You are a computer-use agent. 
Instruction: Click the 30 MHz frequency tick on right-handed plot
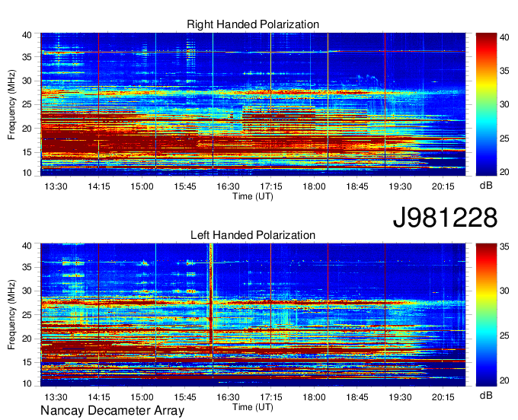(x=27, y=81)
